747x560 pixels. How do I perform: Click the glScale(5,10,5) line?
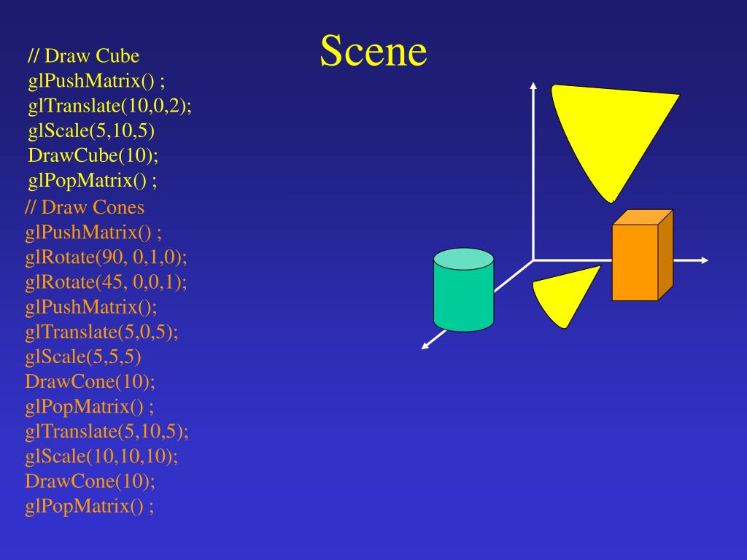pos(91,131)
